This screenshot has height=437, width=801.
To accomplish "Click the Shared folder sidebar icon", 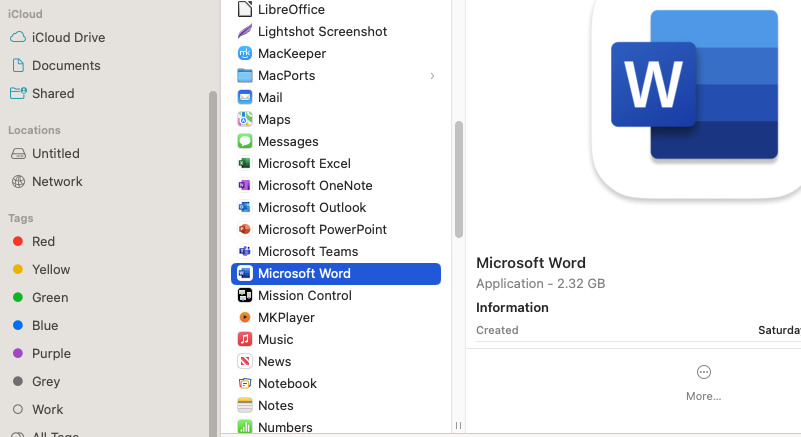I will click(x=18, y=93).
